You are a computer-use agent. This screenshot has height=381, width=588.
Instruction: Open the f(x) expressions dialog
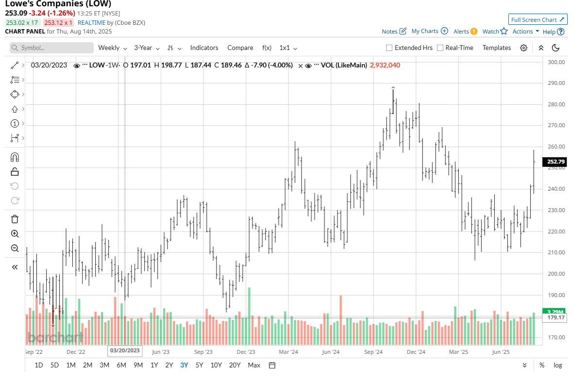pos(267,48)
